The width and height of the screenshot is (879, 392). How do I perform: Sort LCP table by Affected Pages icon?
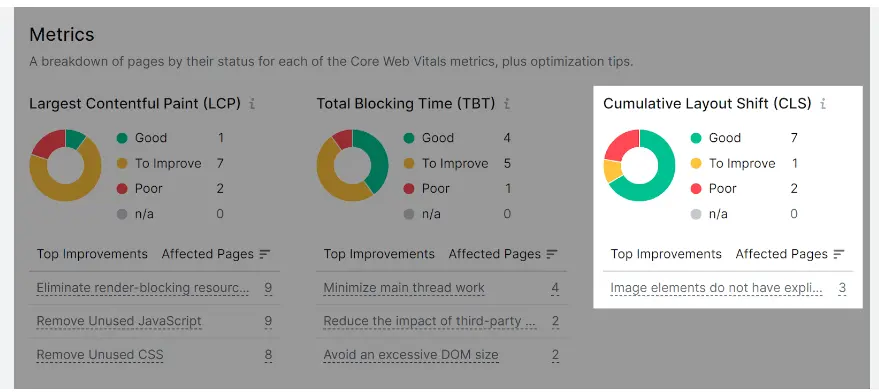tap(265, 254)
